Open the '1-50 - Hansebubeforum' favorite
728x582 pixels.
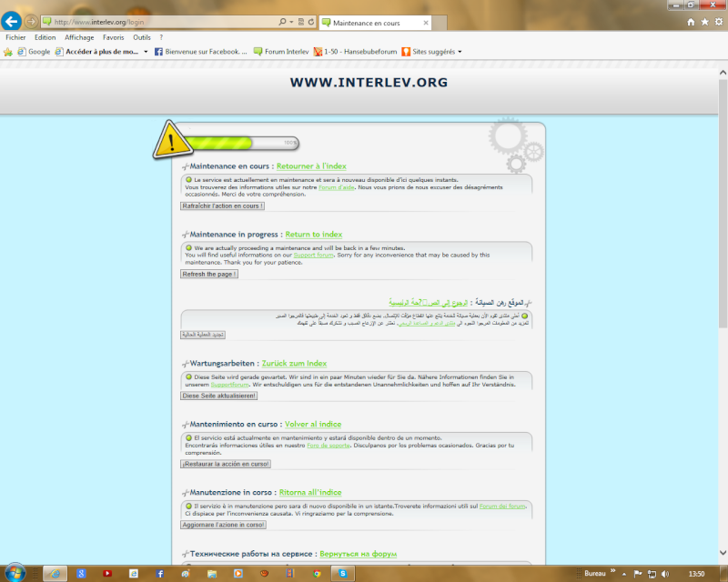point(356,52)
